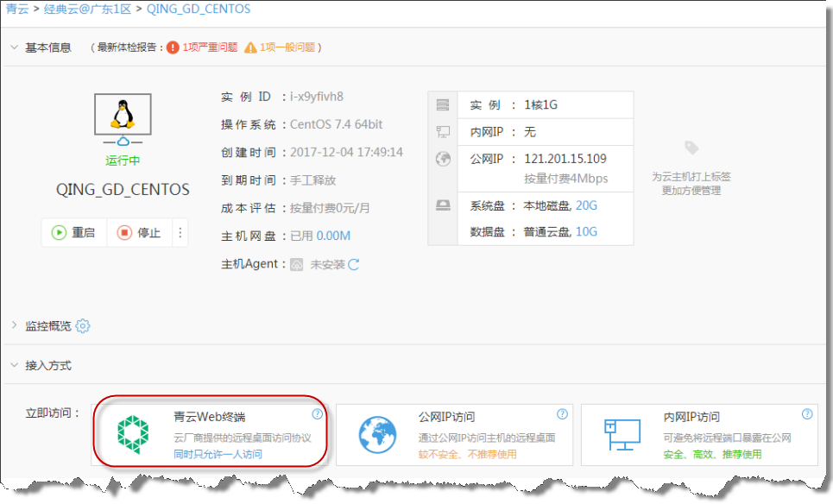Open help for 青云Web终端
The height and width of the screenshot is (504, 833).
coord(317,414)
